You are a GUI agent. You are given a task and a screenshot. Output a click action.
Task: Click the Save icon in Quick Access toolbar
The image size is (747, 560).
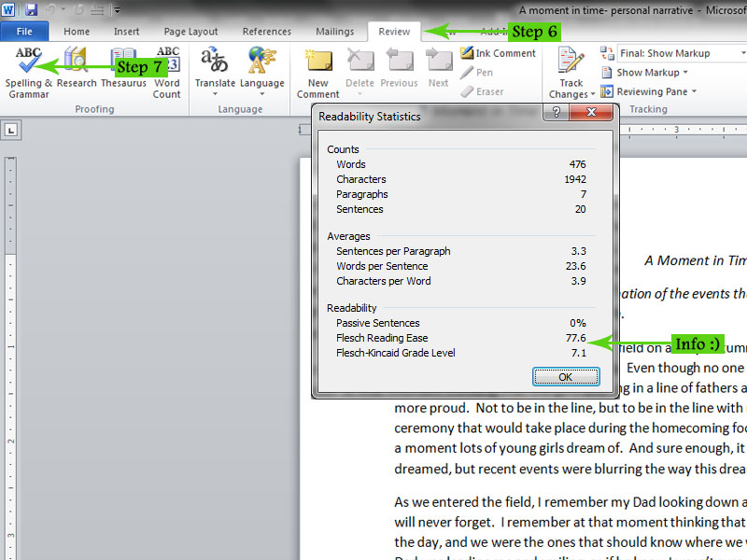32,9
